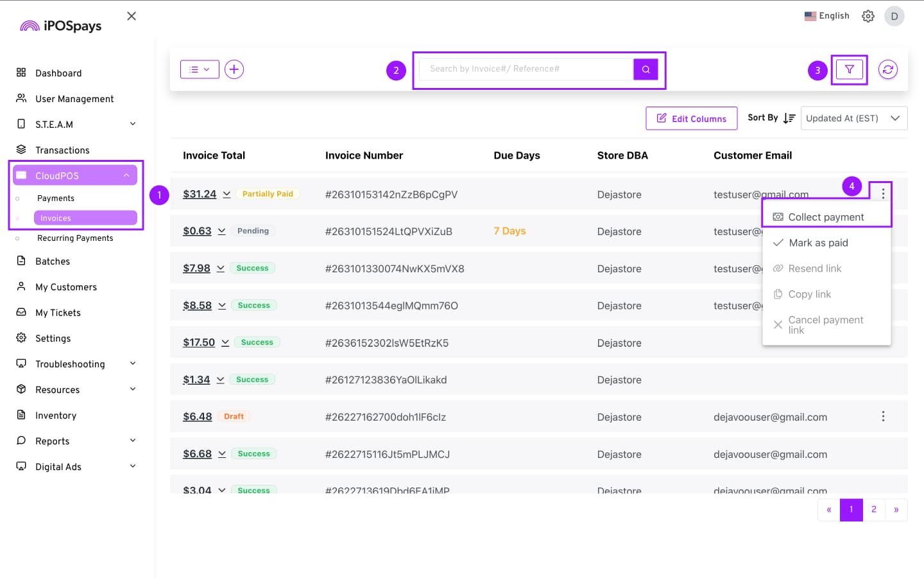Choose Mark as paid in the menu
This screenshot has width=924, height=578.
818,243
